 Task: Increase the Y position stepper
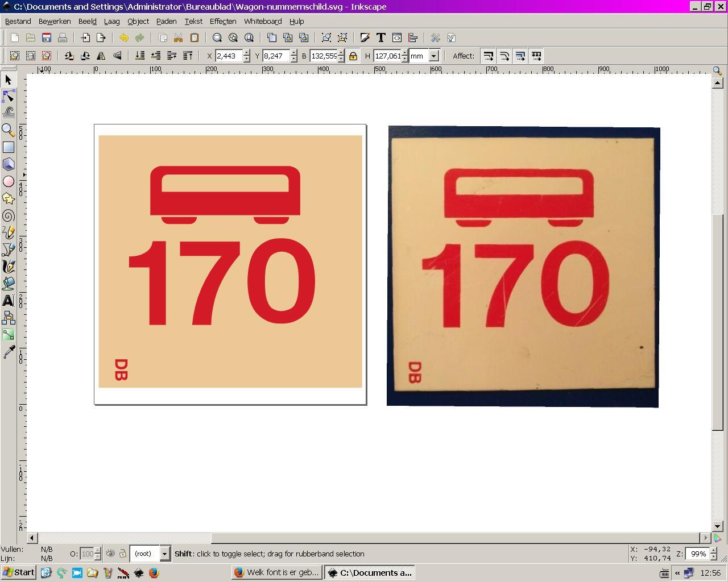[x=293, y=53]
